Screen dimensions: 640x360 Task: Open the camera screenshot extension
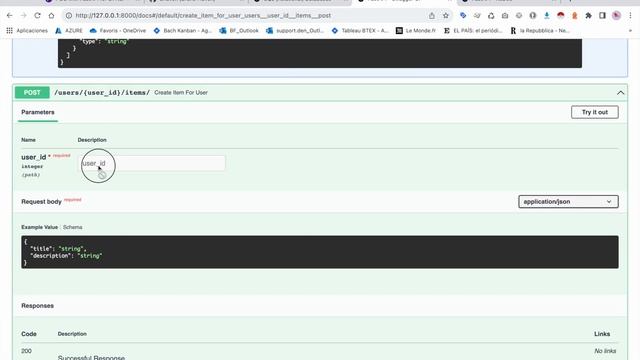[505, 16]
